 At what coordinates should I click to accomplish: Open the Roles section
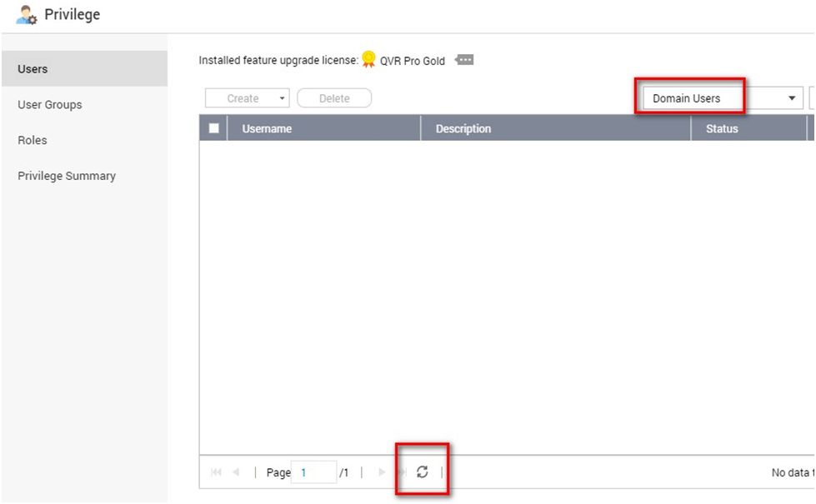pyautogui.click(x=33, y=140)
